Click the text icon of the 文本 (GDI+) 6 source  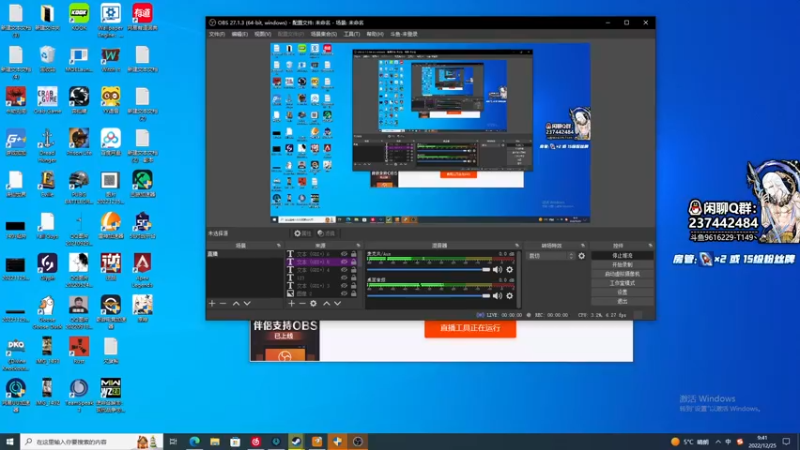click(290, 254)
